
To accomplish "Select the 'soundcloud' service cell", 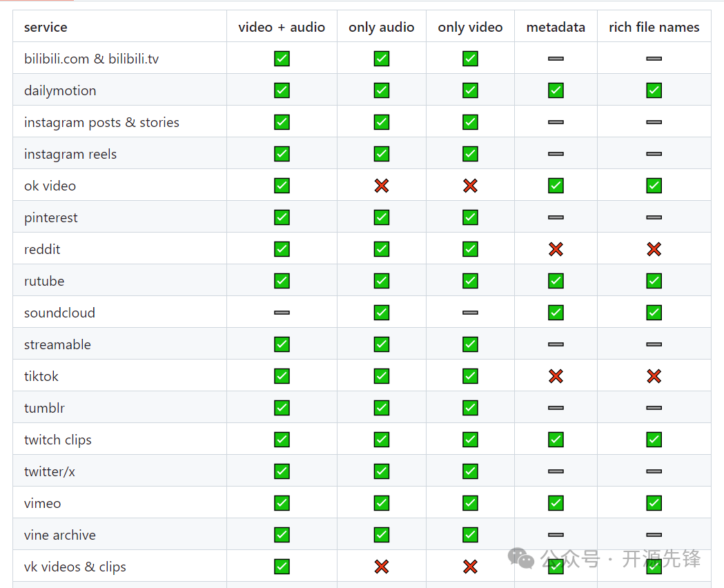I will [x=119, y=312].
